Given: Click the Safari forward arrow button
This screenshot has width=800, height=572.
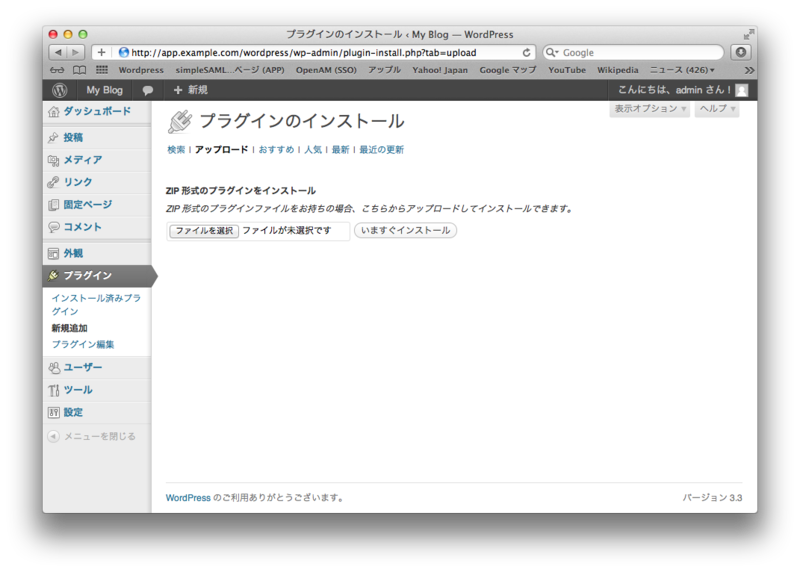Looking at the screenshot, I should tap(76, 52).
